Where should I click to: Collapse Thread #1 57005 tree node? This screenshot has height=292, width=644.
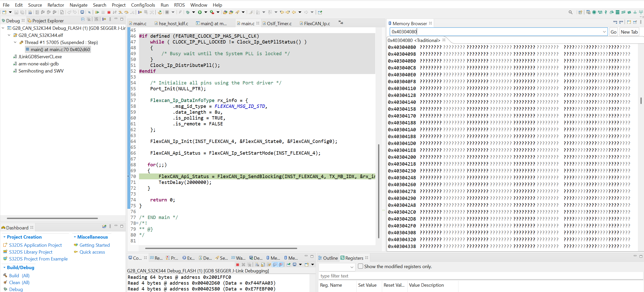click(x=15, y=42)
